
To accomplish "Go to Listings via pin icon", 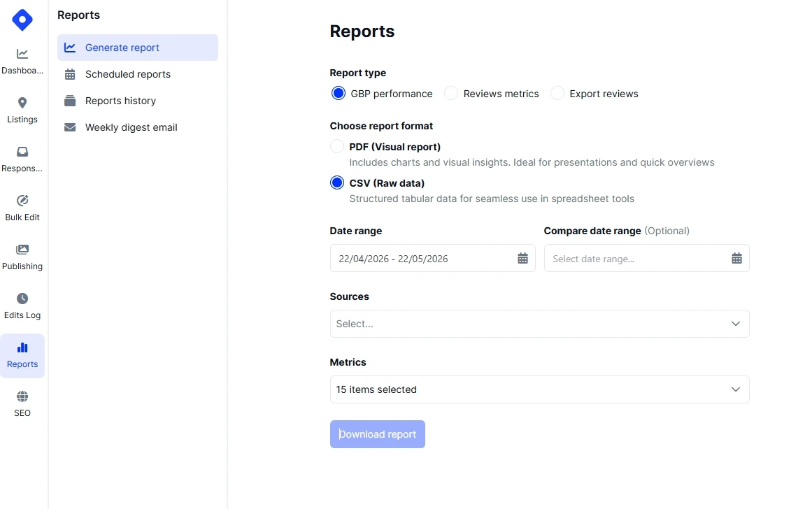I will (22, 103).
